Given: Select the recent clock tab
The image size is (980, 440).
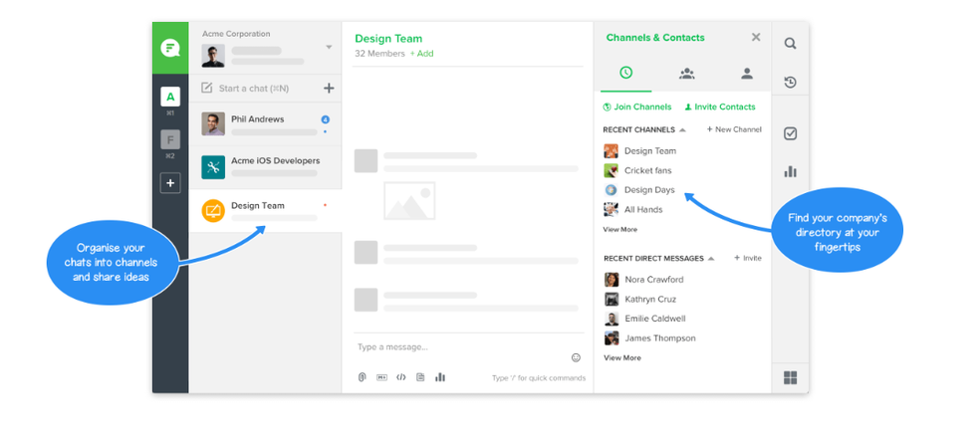Looking at the screenshot, I should click(625, 73).
